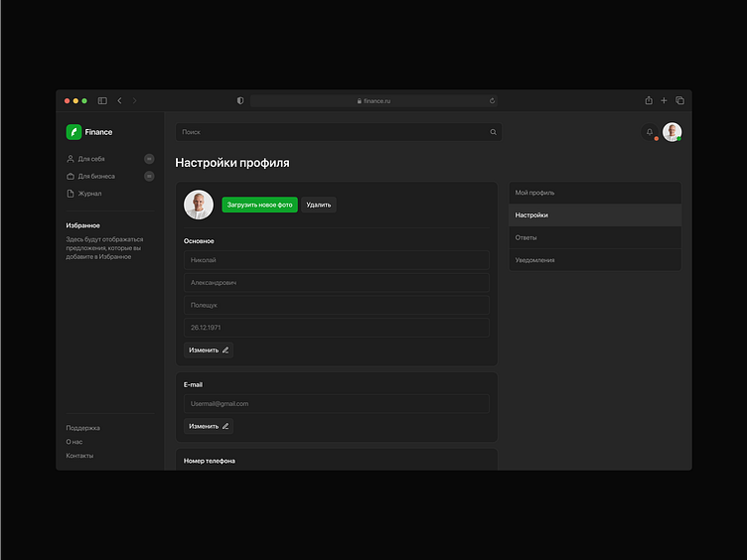Viewport: 747px width, 560px height.
Task: Toggle the browser sidebar icon
Action: 102,100
